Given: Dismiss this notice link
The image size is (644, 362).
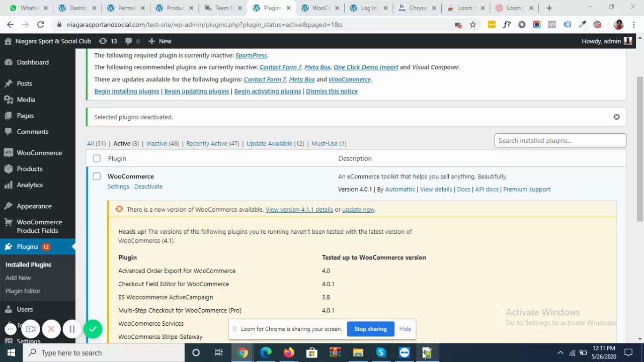Looking at the screenshot, I should coord(332,91).
